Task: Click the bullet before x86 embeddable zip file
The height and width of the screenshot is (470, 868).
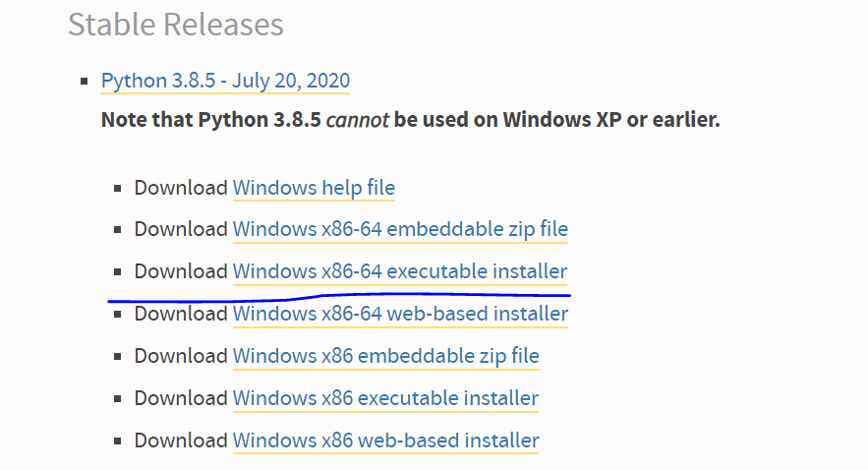Action: [x=118, y=356]
